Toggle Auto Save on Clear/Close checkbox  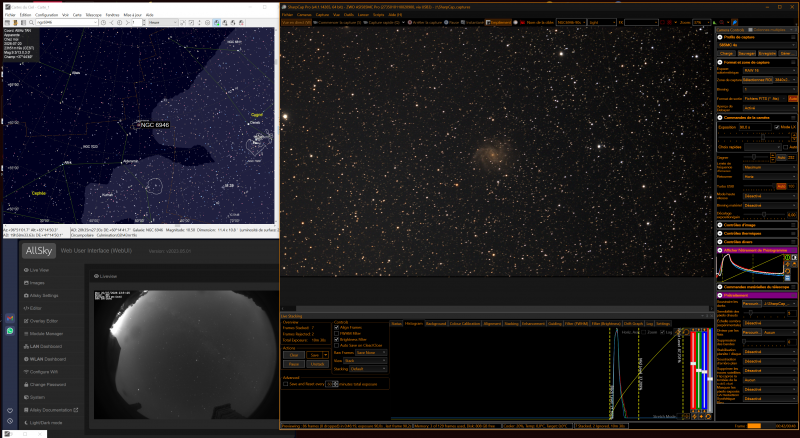[336, 346]
